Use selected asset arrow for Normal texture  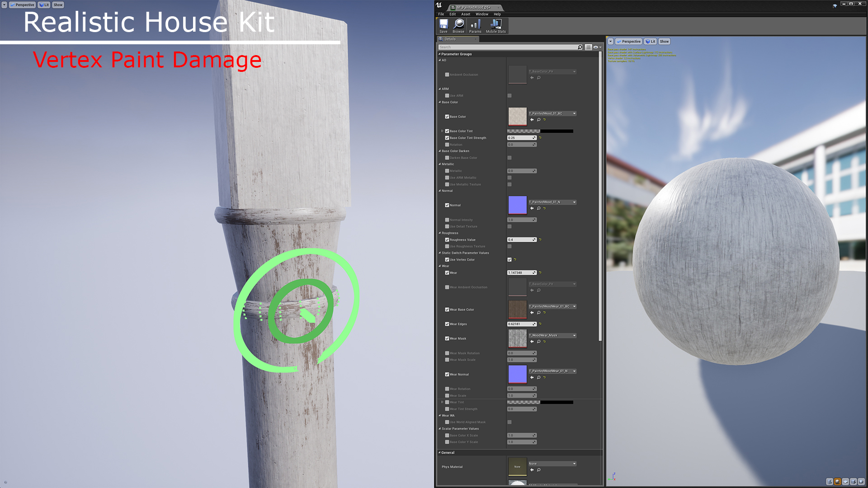(532, 208)
